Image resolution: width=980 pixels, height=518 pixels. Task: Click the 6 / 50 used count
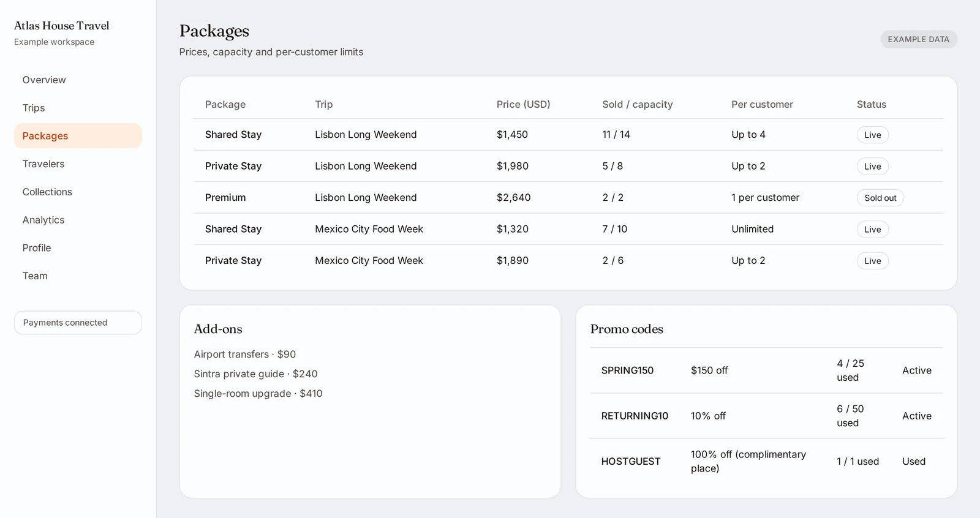click(x=851, y=416)
